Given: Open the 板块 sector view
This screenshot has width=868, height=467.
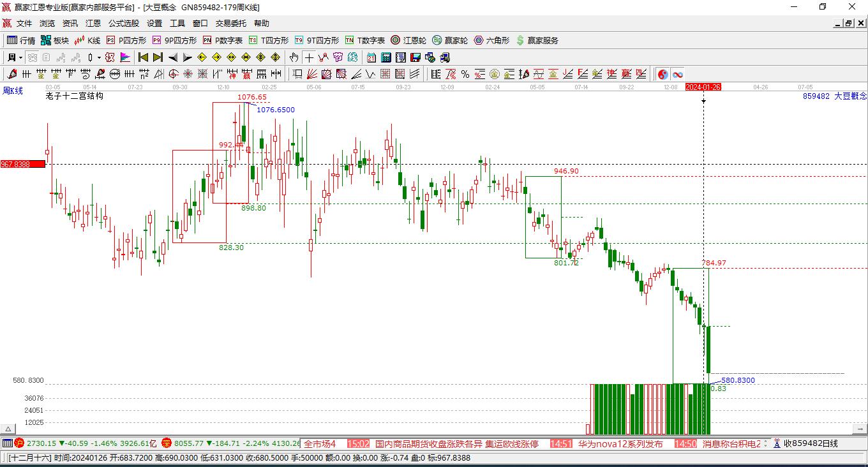Looking at the screenshot, I should (55, 40).
